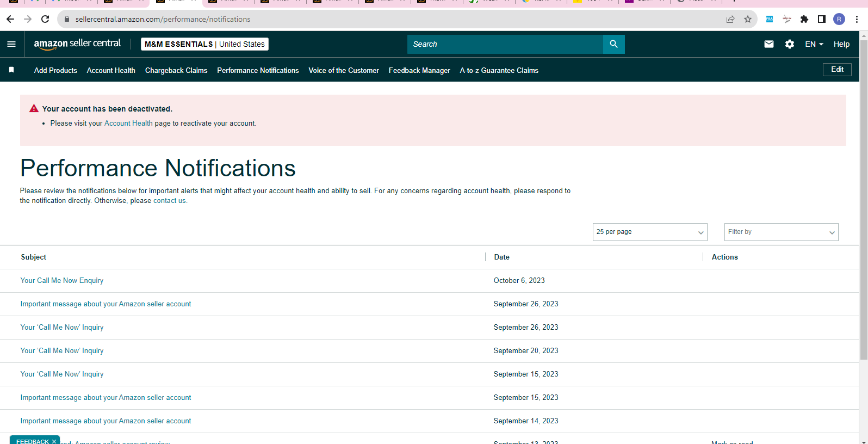Open the September 14 Important message notification
Viewport: 868px width, 444px height.
click(x=106, y=421)
